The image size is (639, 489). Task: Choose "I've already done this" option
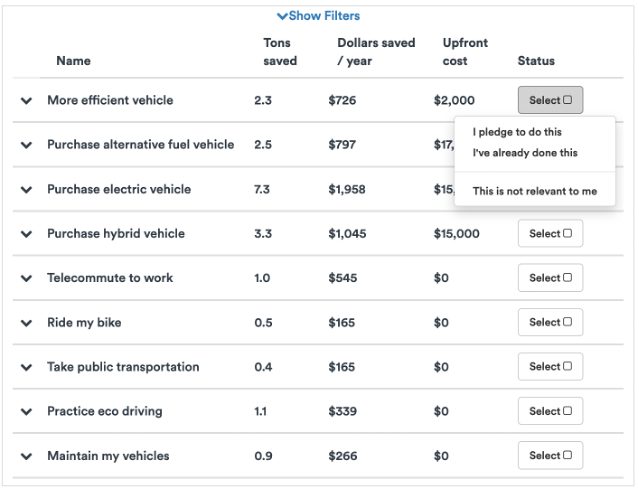pos(525,153)
